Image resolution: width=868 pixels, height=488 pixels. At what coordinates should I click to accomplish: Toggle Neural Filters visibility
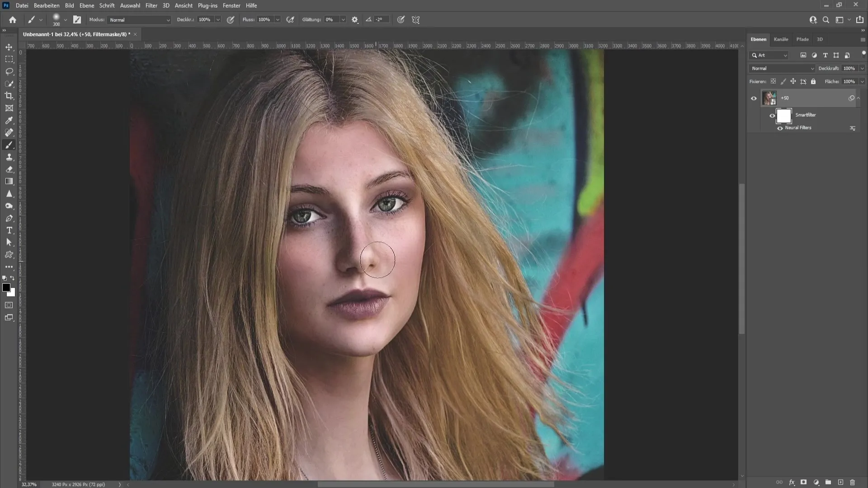[x=779, y=127]
